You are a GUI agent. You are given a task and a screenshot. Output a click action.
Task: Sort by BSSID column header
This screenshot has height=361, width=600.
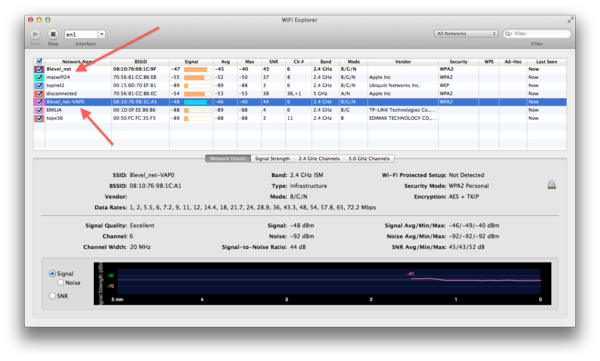[140, 62]
